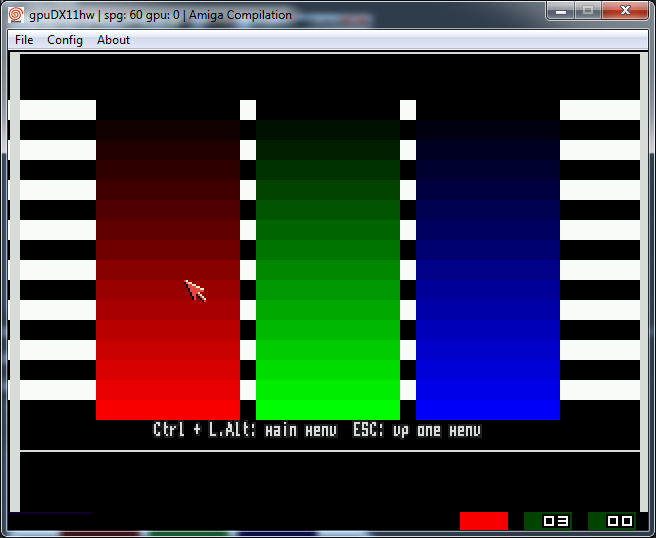Maximize the gpuDX11hw window
This screenshot has height=538, width=656.
588,10
